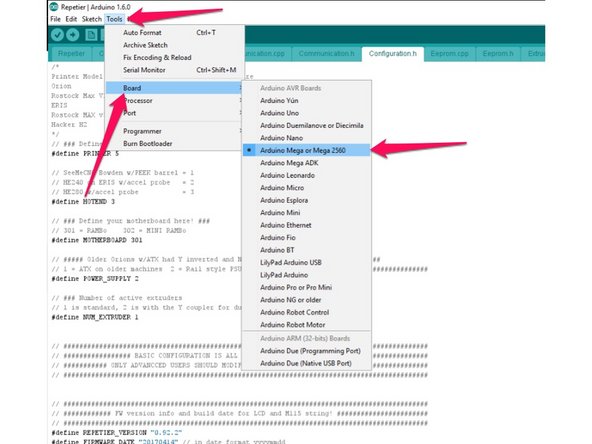The image size is (592, 444).
Task: Switch to the Eeprom.h tab
Action: [x=498, y=54]
